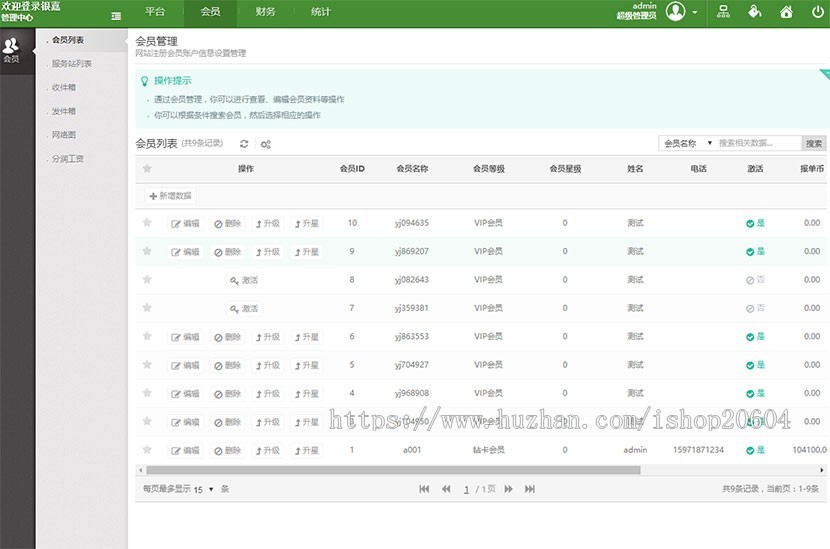This screenshot has height=549, width=830.
Task: Sort by the 会员ID column header
Action: coord(352,169)
